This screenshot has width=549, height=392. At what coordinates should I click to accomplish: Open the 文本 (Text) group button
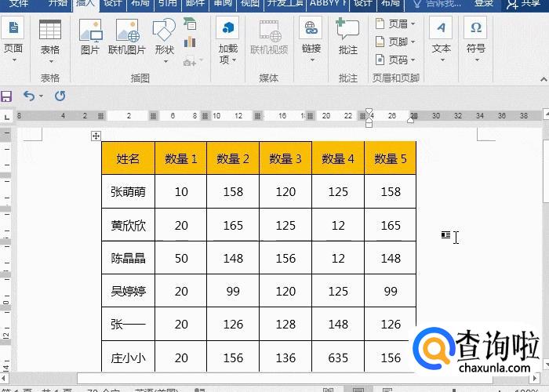tap(441, 40)
